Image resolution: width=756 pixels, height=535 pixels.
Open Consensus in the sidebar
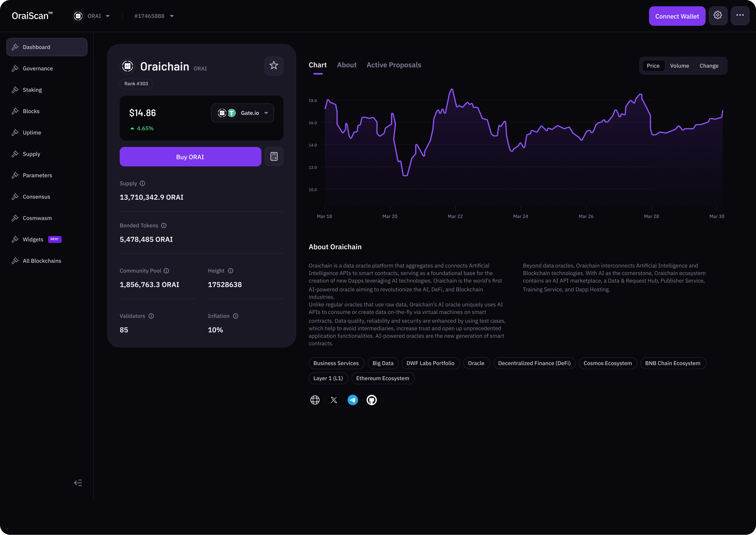point(47,197)
